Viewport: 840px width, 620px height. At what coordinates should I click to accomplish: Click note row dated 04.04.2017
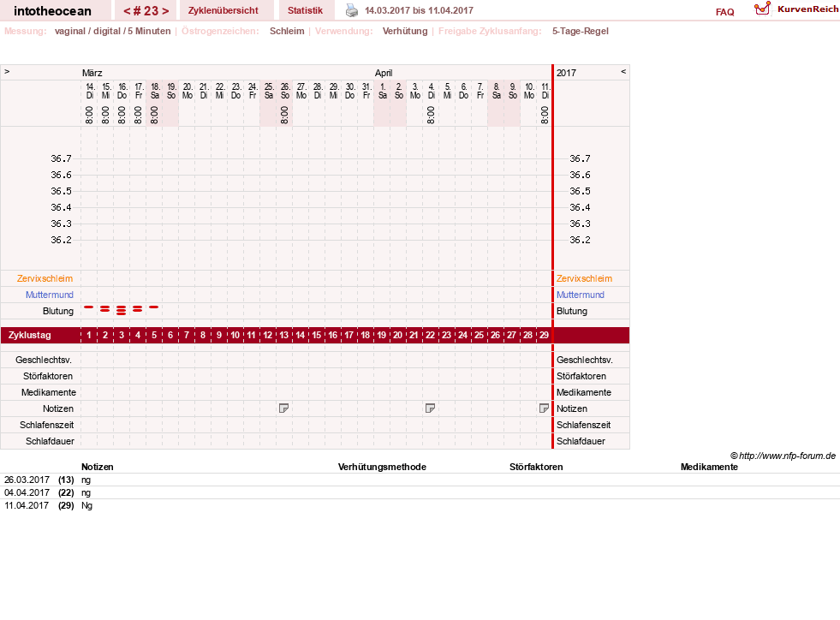pos(420,492)
